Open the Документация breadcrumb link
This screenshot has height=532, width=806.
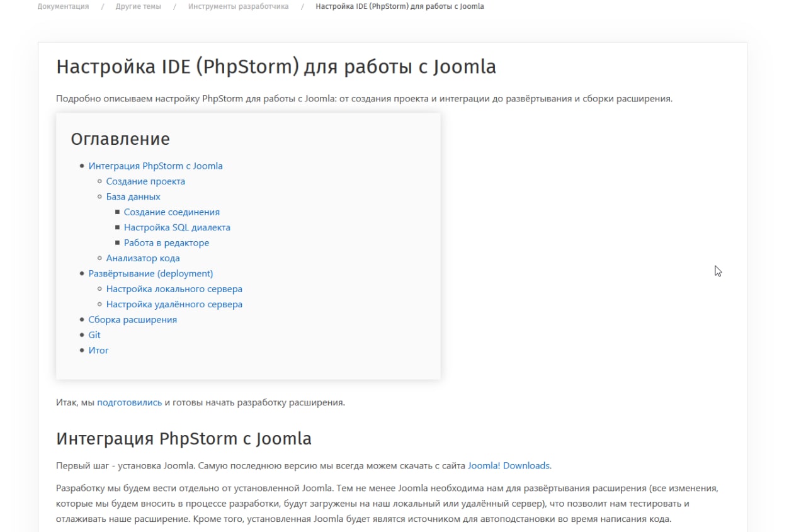coord(63,6)
